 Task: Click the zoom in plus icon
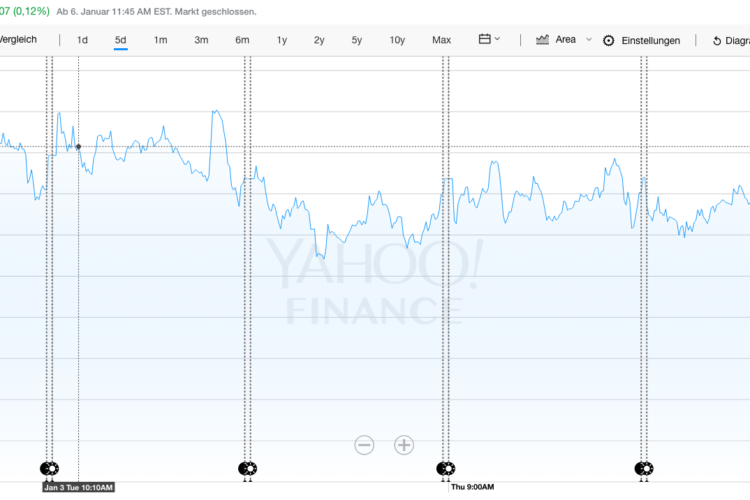(404, 445)
